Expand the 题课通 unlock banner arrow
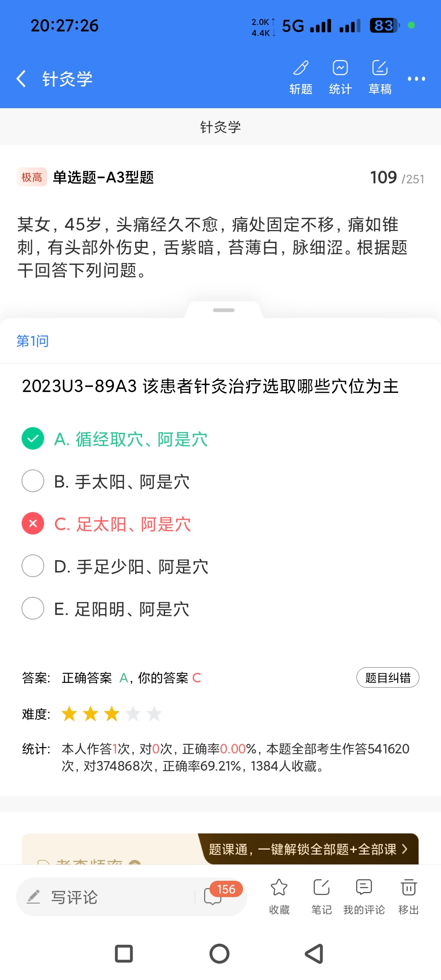The width and height of the screenshot is (441, 980). tap(405, 849)
